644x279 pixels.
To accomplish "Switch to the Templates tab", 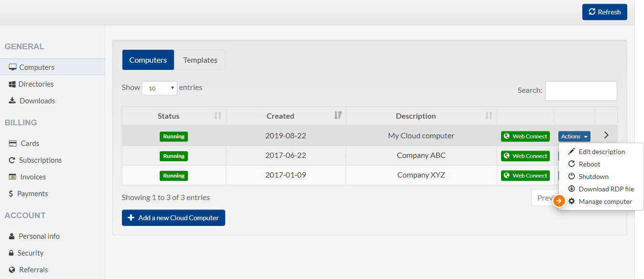I will pos(200,60).
